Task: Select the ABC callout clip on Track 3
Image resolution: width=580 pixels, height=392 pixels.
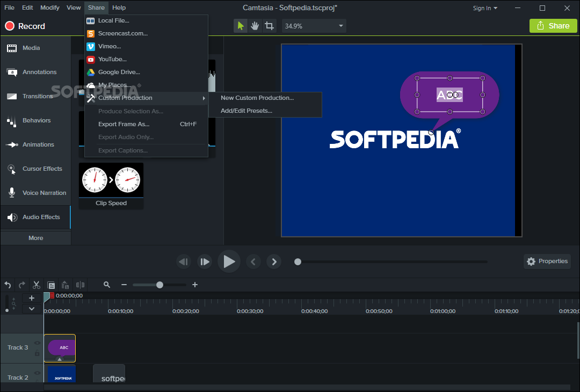Action: (x=60, y=348)
